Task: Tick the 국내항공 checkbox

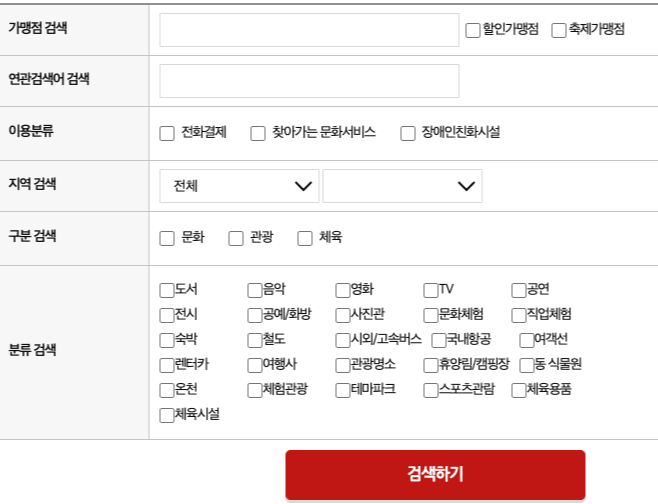Action: [x=439, y=340]
